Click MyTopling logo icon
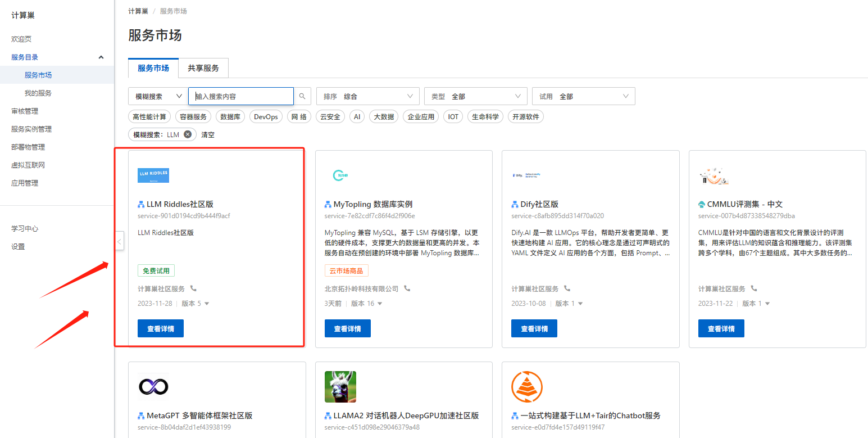The height and width of the screenshot is (438, 868). [x=340, y=175]
